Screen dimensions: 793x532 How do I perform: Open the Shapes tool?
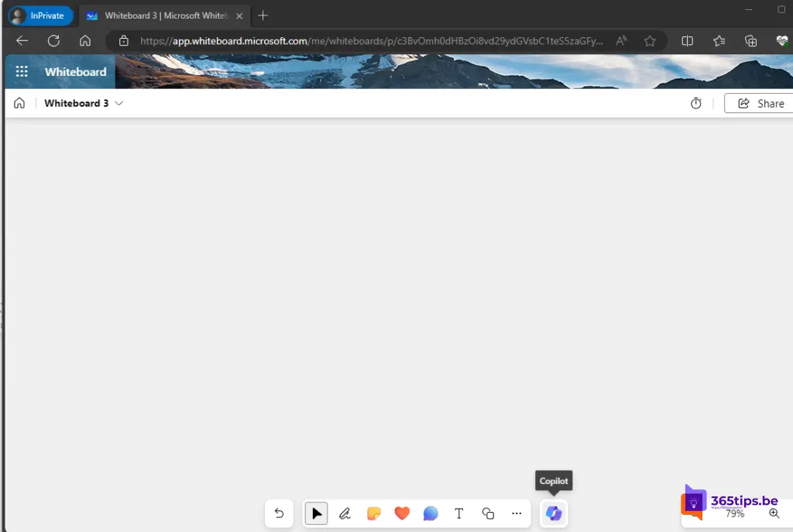click(x=488, y=513)
